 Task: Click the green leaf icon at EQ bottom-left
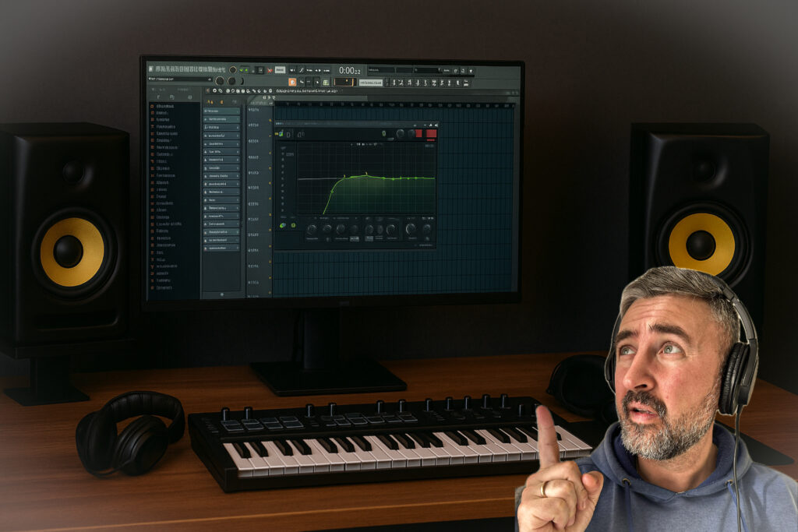coord(282,226)
